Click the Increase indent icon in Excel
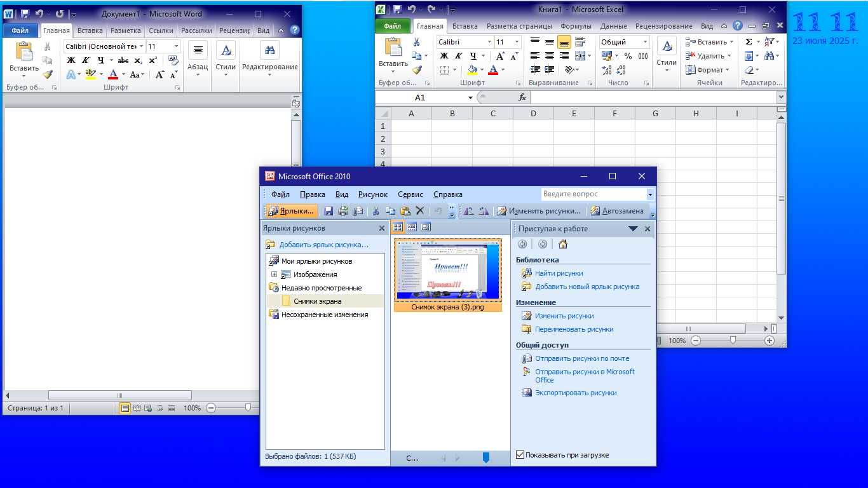Screen dimensions: 868x488 pos(550,70)
